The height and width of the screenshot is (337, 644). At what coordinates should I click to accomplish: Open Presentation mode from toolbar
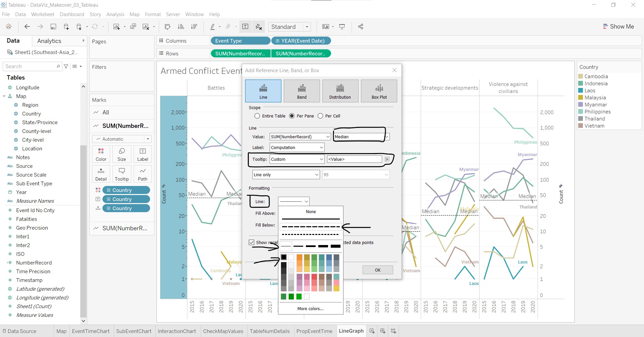click(342, 27)
